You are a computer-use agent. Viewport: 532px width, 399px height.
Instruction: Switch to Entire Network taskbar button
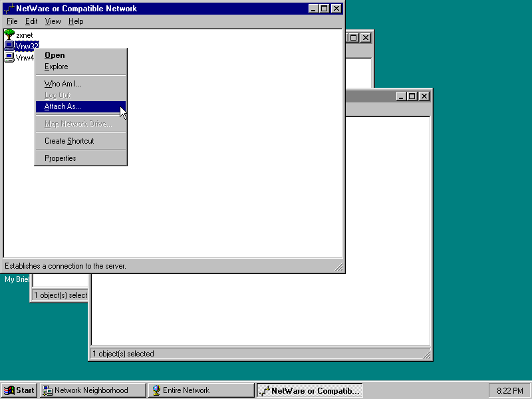[201, 390]
